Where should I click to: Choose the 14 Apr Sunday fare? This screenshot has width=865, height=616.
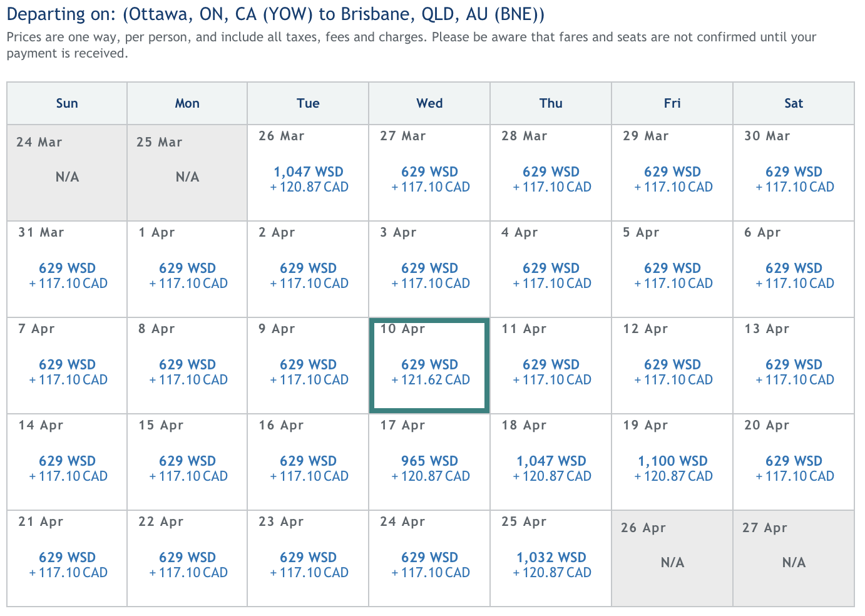[67, 462]
